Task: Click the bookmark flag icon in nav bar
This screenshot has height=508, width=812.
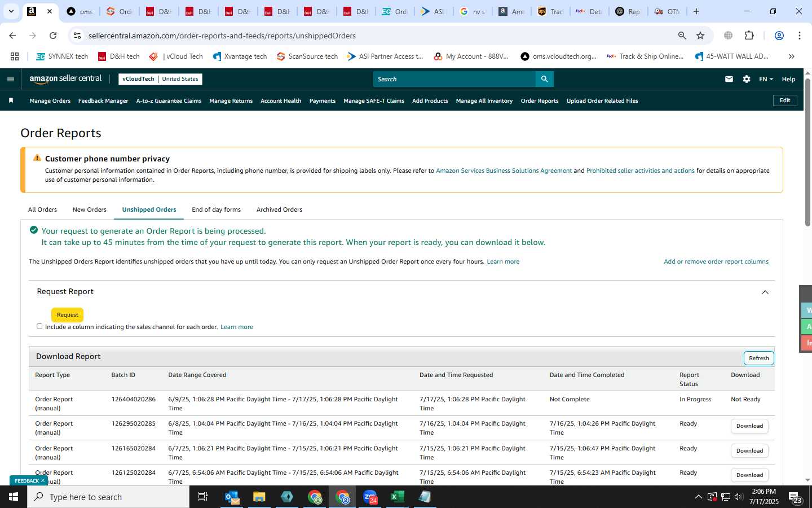Action: pos(11,100)
